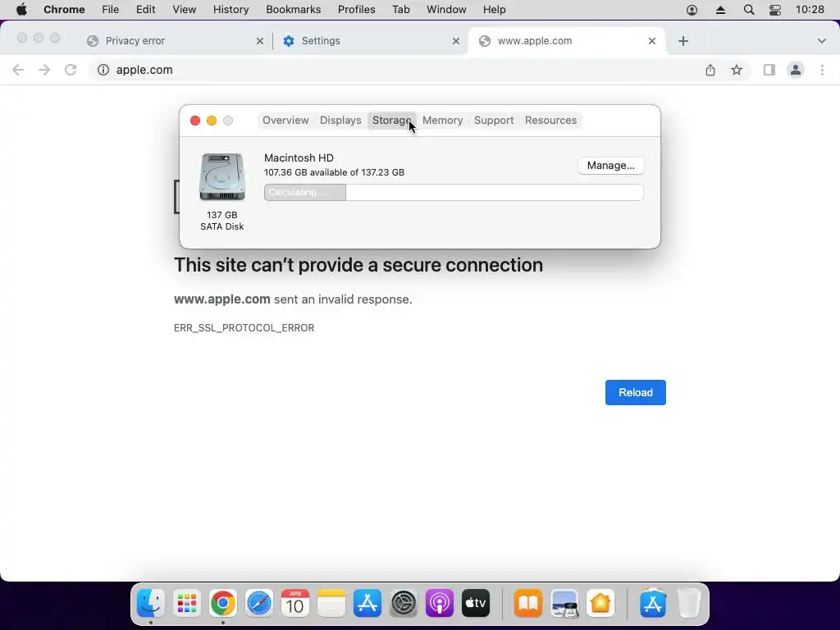Share this page using the share icon
Screen dimensions: 840x630
[710, 70]
